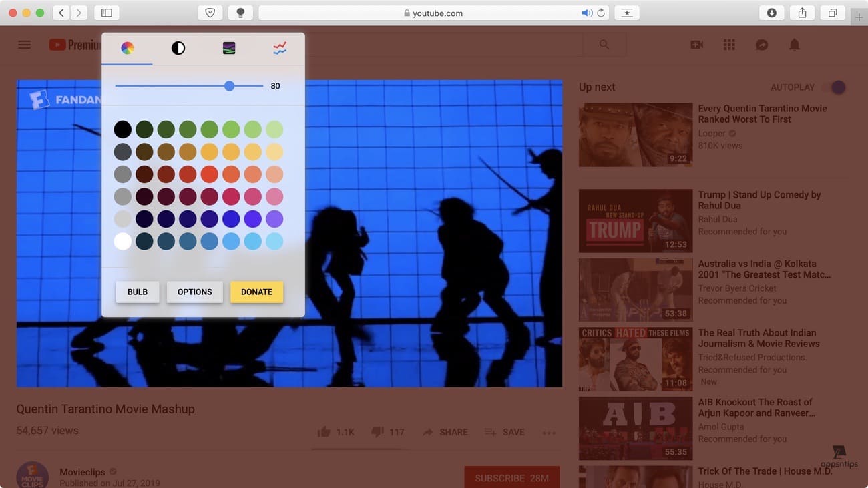The width and height of the screenshot is (868, 488).
Task: Choose the light yellow swatch
Action: (274, 152)
